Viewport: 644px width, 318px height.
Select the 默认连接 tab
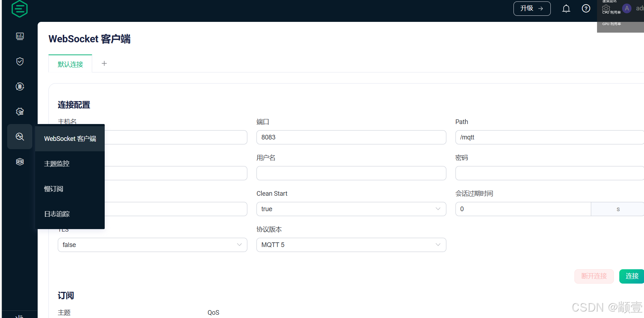[70, 64]
